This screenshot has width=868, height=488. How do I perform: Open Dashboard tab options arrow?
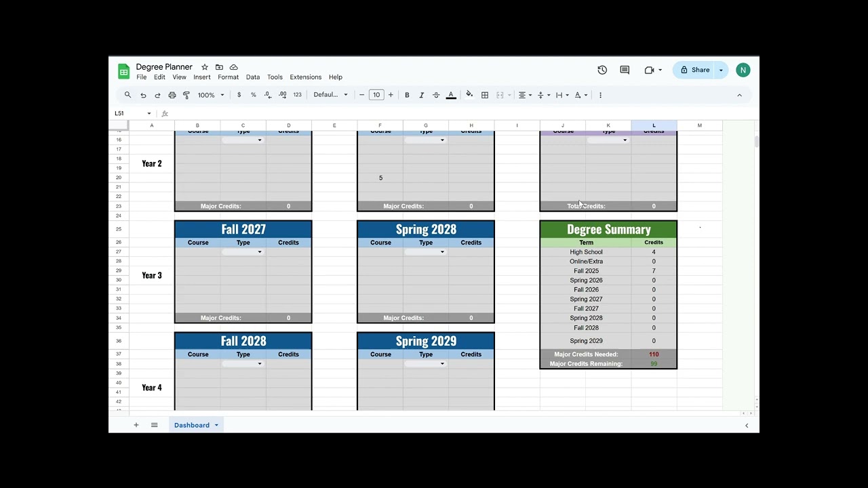(x=216, y=425)
